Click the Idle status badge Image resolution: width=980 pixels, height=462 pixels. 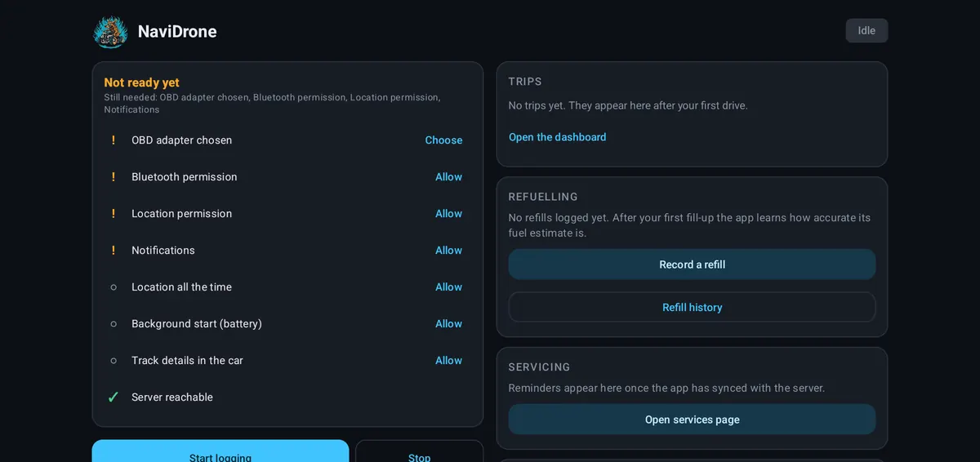pyautogui.click(x=866, y=31)
